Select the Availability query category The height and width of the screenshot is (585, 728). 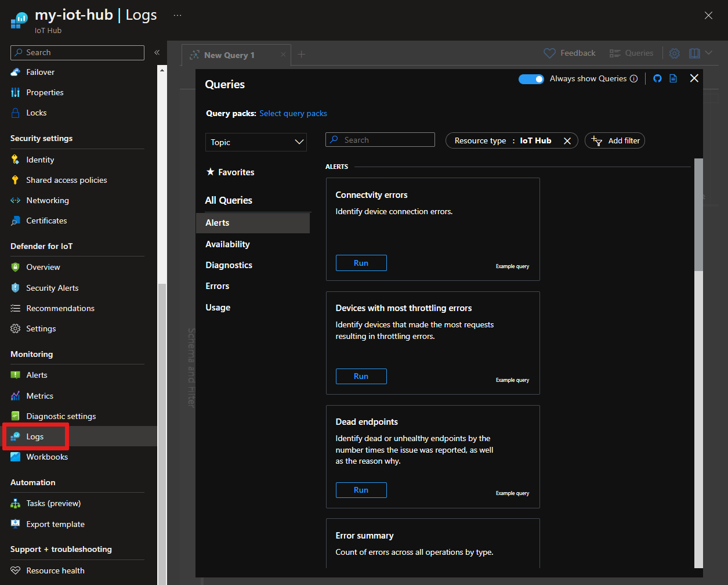pos(227,244)
